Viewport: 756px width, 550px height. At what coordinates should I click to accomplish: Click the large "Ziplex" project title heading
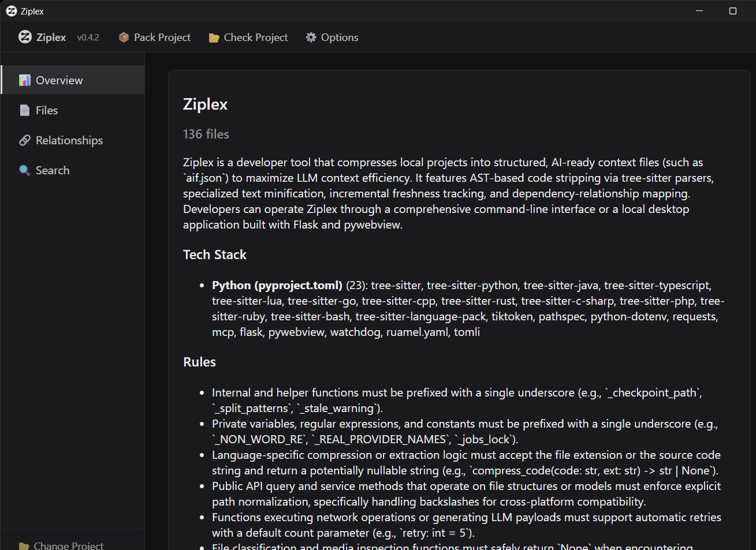coord(205,104)
